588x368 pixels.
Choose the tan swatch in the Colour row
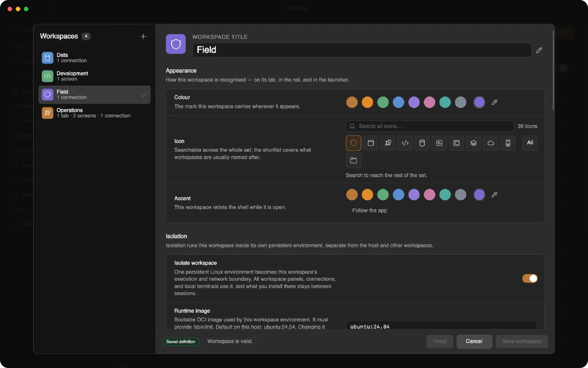click(352, 102)
